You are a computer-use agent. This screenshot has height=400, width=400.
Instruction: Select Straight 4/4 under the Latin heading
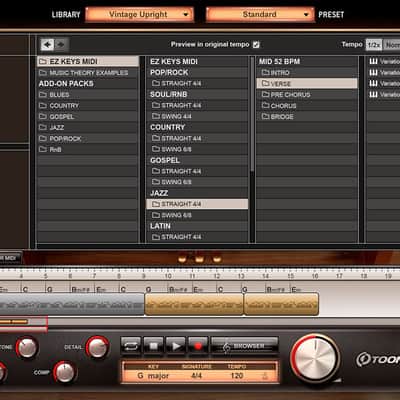coord(197,237)
